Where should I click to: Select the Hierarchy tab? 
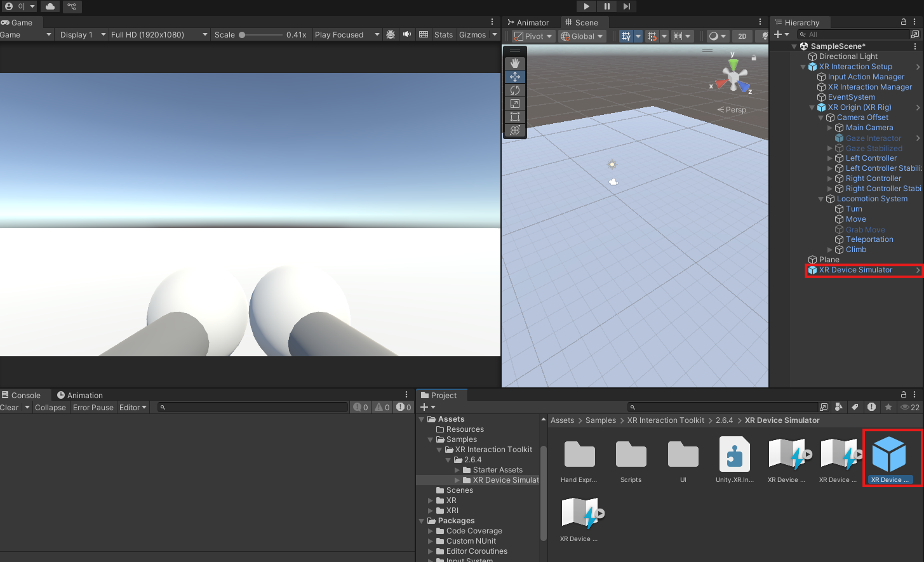[x=797, y=22]
